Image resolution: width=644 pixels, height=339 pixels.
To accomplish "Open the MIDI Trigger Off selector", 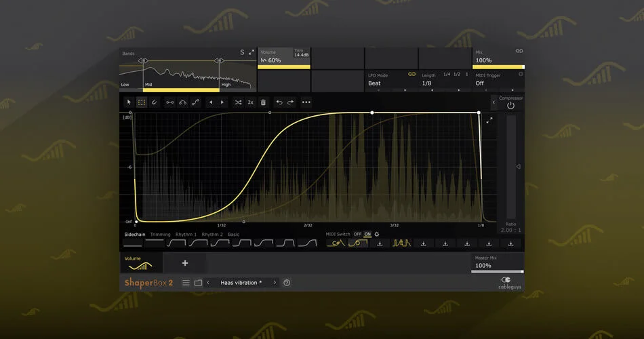I will pyautogui.click(x=480, y=83).
